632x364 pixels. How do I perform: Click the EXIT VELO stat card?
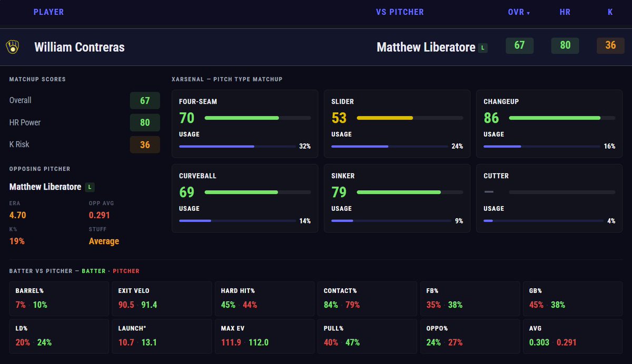click(162, 299)
